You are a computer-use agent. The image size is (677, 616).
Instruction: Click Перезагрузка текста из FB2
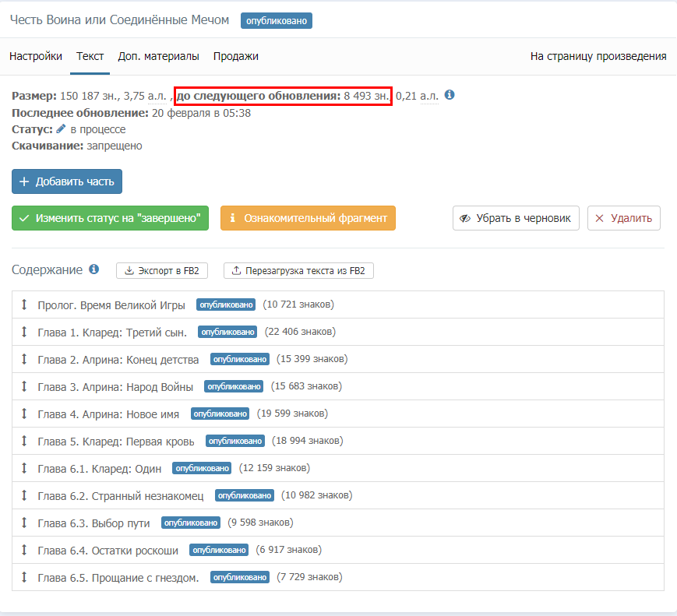click(x=298, y=271)
